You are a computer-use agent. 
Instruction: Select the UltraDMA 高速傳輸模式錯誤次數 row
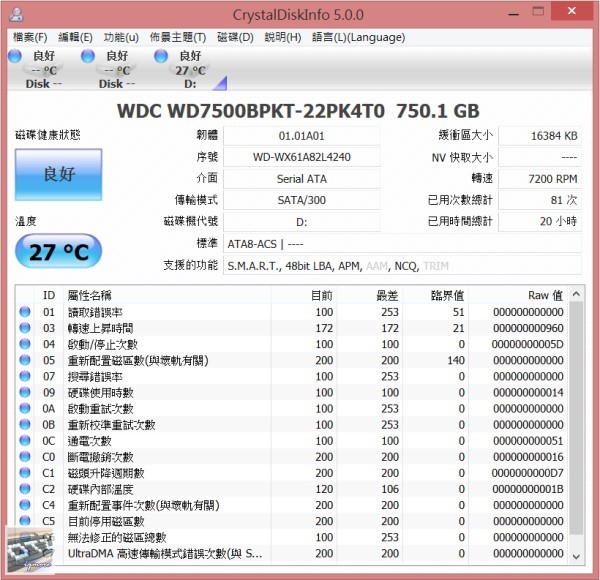click(292, 553)
